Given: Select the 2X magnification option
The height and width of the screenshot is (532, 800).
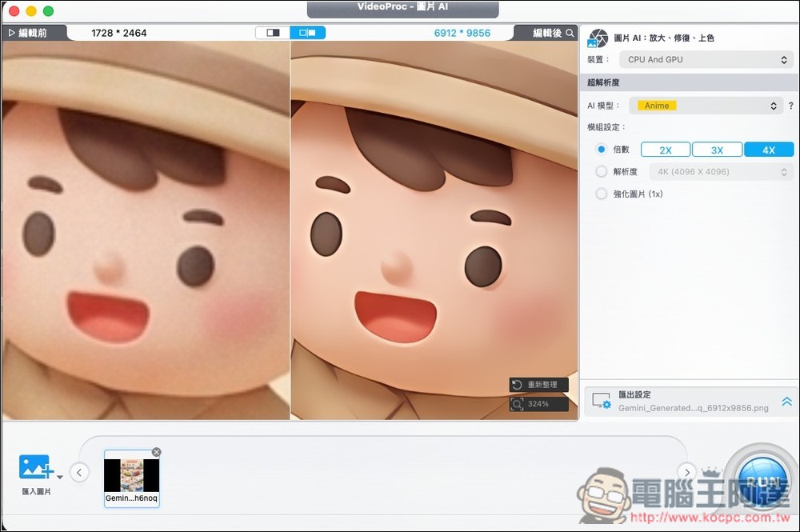Looking at the screenshot, I should (x=666, y=149).
